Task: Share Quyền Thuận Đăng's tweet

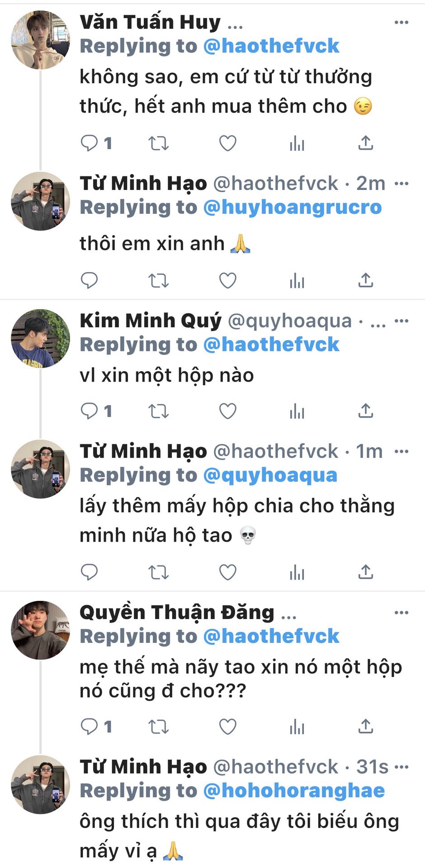Action: 365,726
